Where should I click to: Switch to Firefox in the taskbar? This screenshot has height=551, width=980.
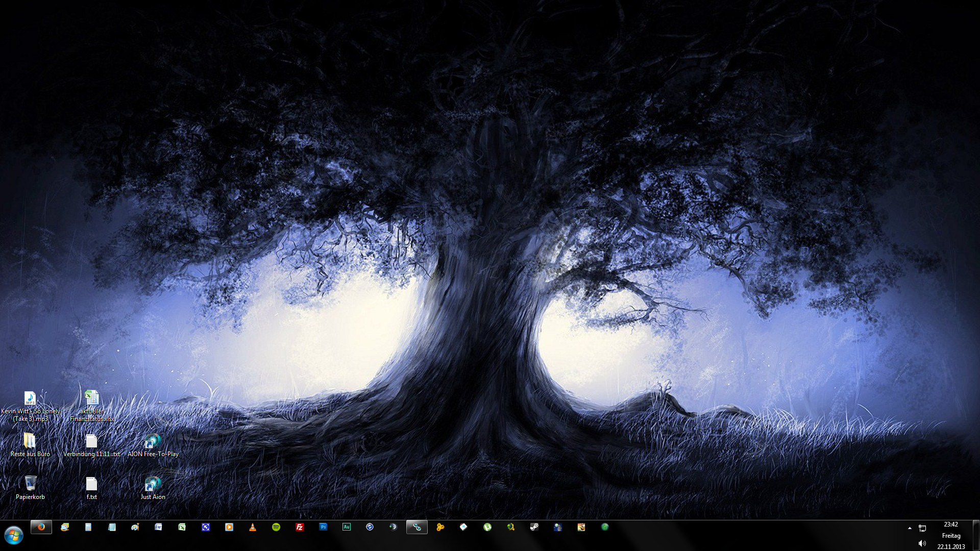41,527
